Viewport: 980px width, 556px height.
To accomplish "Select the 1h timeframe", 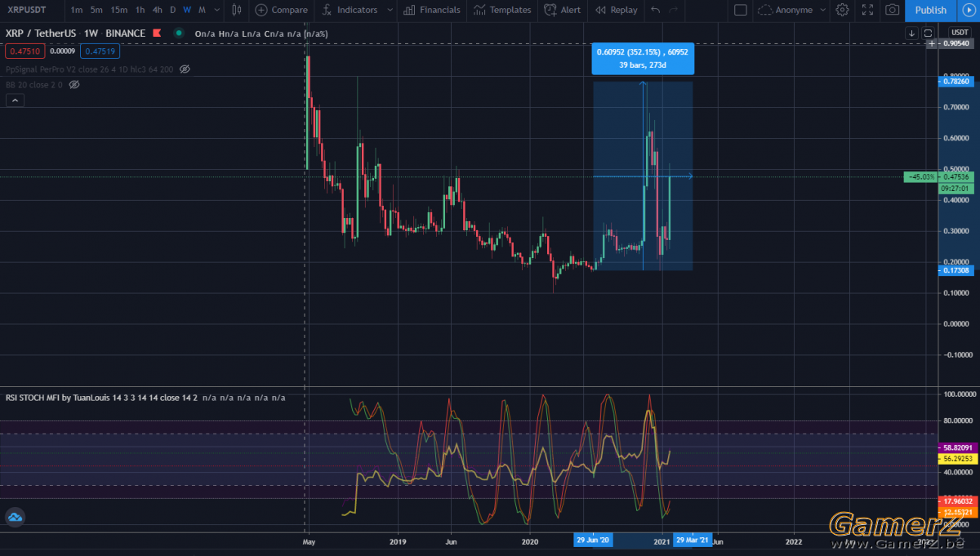I will 140,10.
